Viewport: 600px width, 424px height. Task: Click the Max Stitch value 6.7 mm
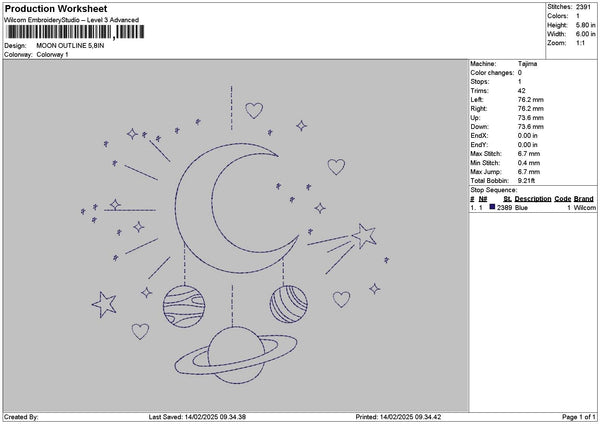coord(529,154)
